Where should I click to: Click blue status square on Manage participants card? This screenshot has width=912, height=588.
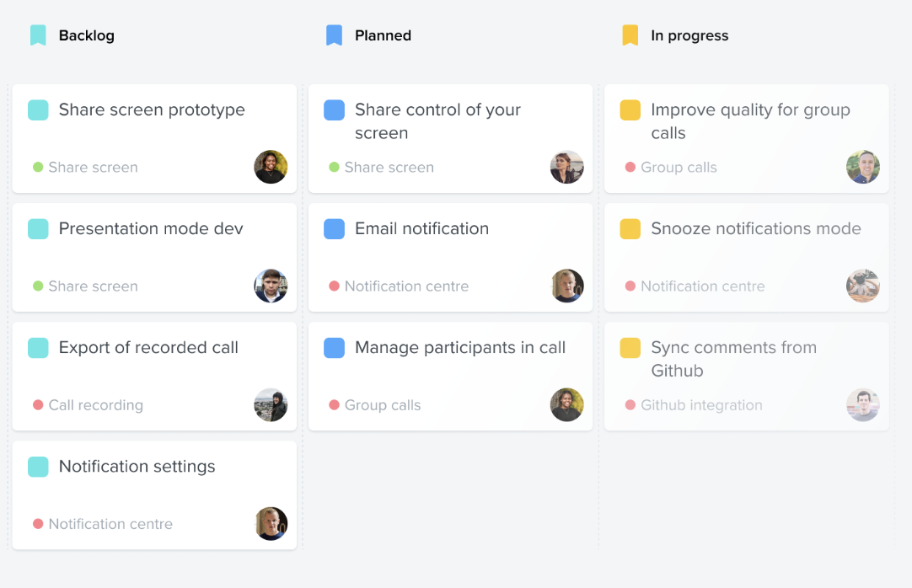(334, 347)
